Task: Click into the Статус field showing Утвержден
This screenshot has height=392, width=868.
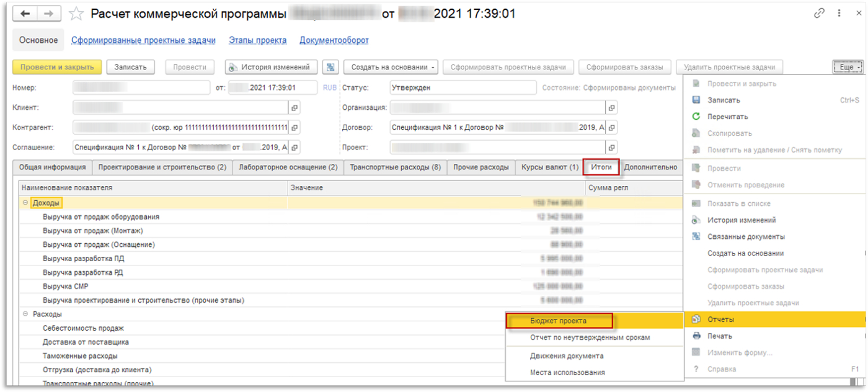Action: pos(463,88)
